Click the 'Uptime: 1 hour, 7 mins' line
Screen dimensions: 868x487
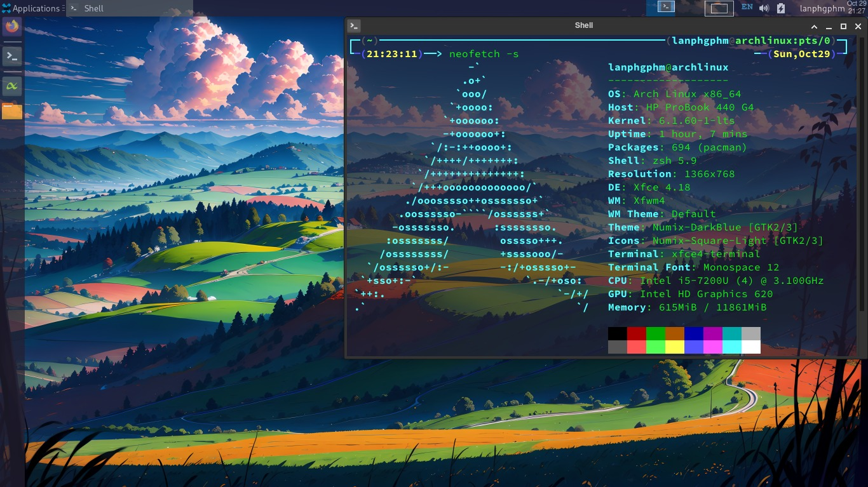677,134
